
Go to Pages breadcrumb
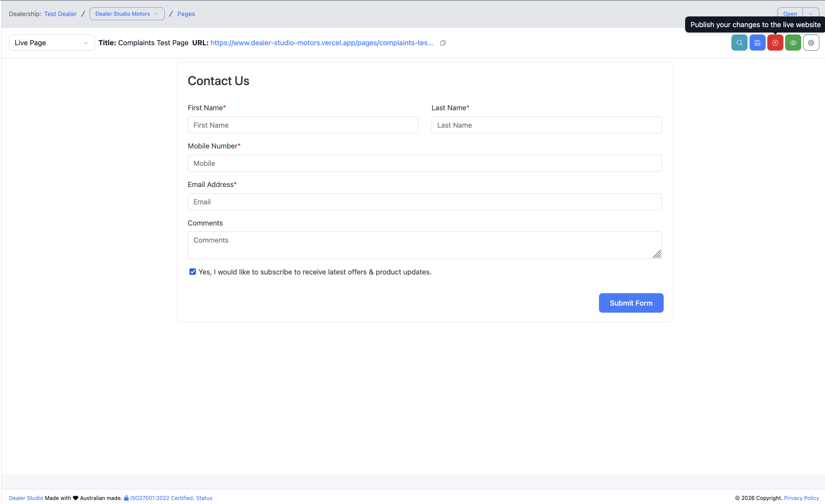pos(186,14)
